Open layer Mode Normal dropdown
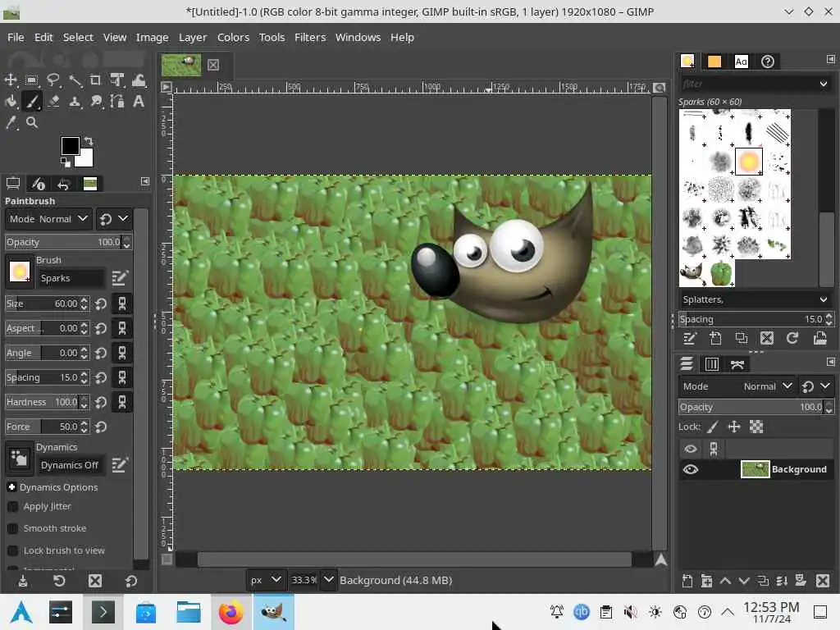 click(737, 386)
